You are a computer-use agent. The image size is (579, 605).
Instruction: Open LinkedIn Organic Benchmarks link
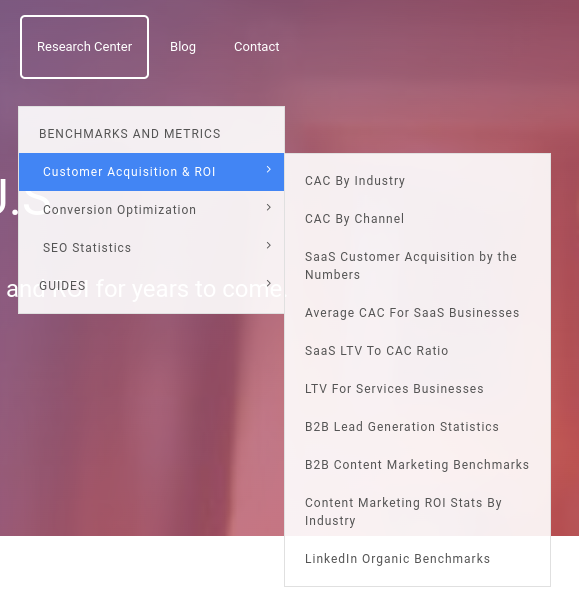[397, 559]
